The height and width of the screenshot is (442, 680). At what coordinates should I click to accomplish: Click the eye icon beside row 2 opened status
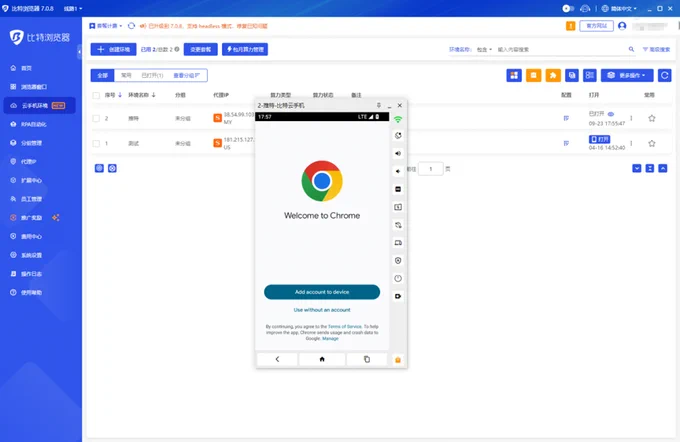(x=611, y=114)
